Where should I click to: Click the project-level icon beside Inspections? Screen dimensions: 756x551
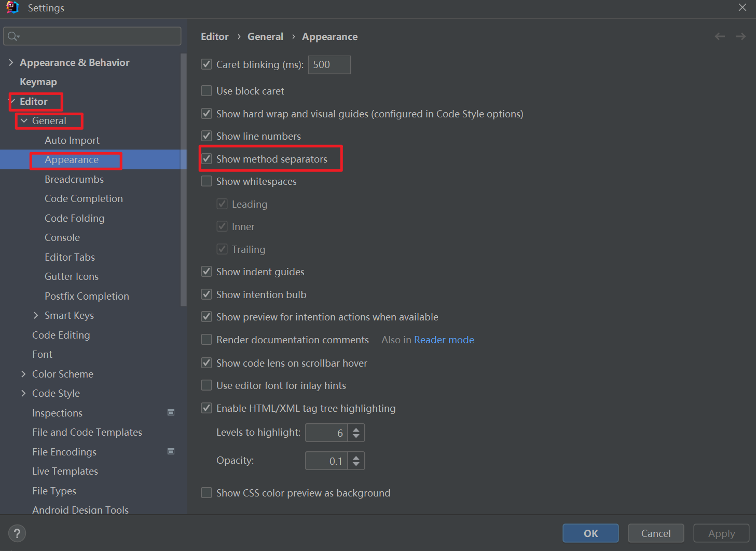click(x=171, y=412)
